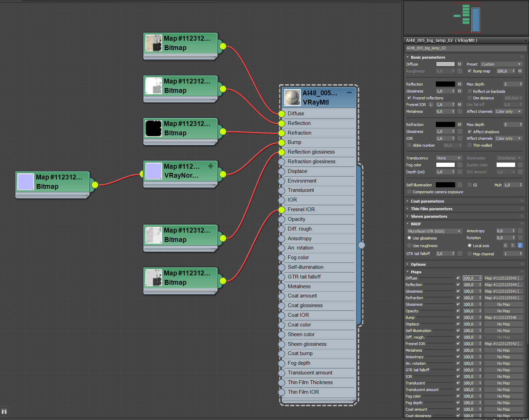529x420 pixels.
Task: Enable the Reflect on backside checkbox
Action: (469, 91)
